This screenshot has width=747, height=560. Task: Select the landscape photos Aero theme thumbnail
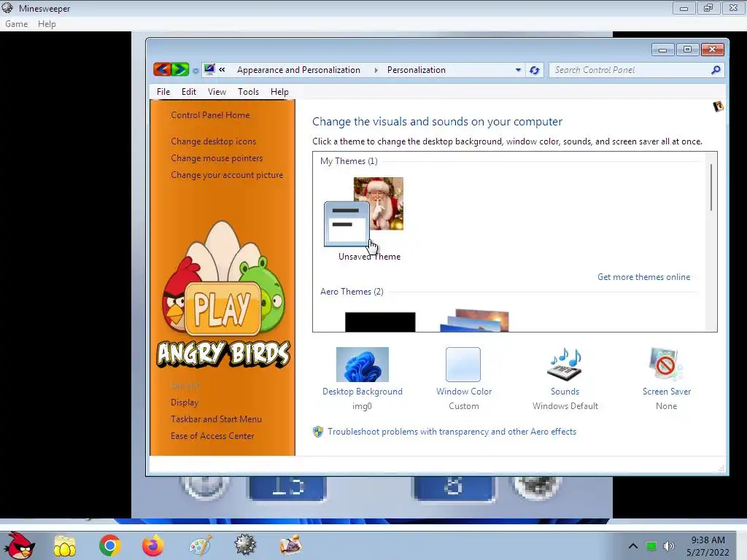[x=474, y=321]
